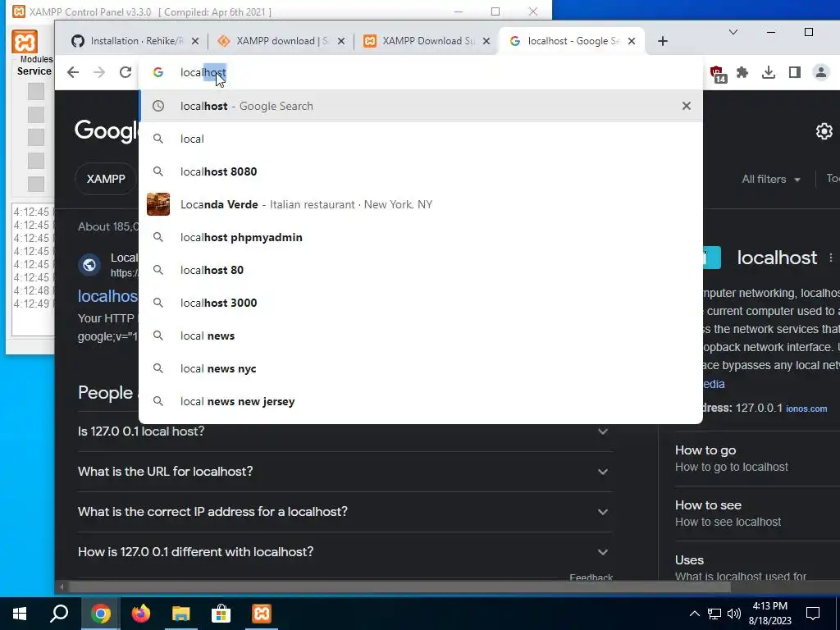Open a new tab with the plus button
The height and width of the screenshot is (630, 840).
point(663,41)
